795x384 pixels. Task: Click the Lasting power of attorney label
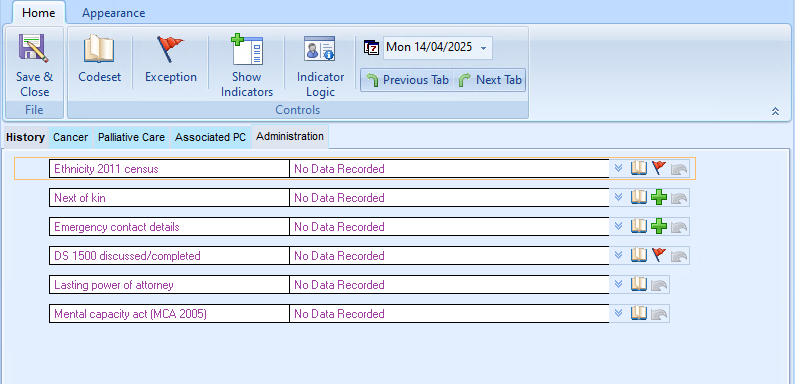pos(169,285)
